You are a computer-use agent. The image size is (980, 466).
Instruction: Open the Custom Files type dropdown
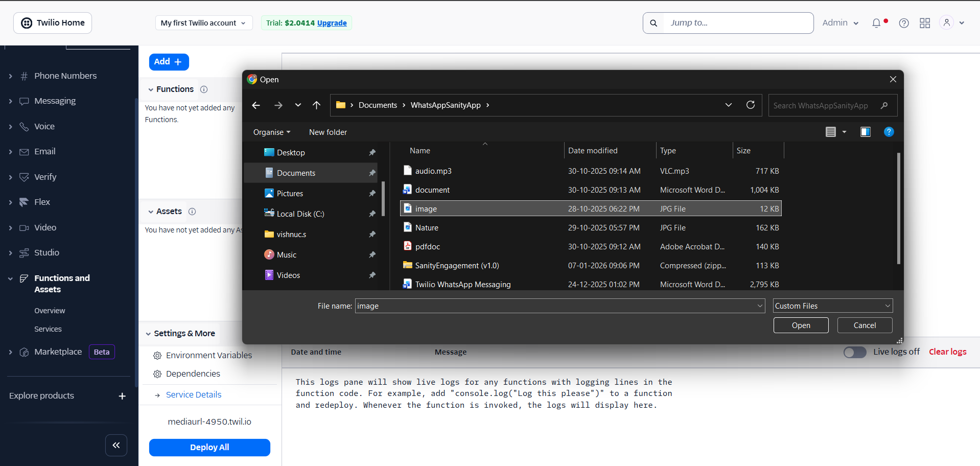tap(832, 306)
